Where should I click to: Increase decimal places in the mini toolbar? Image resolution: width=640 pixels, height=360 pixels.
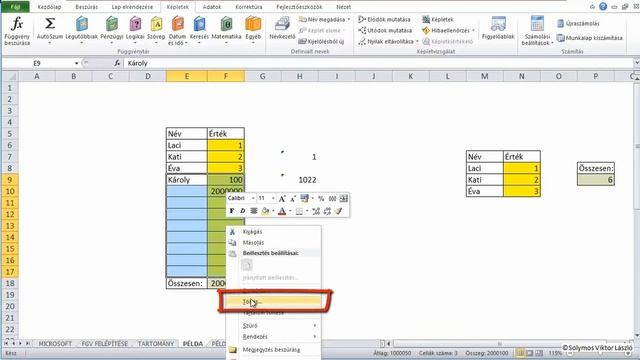(x=316, y=211)
